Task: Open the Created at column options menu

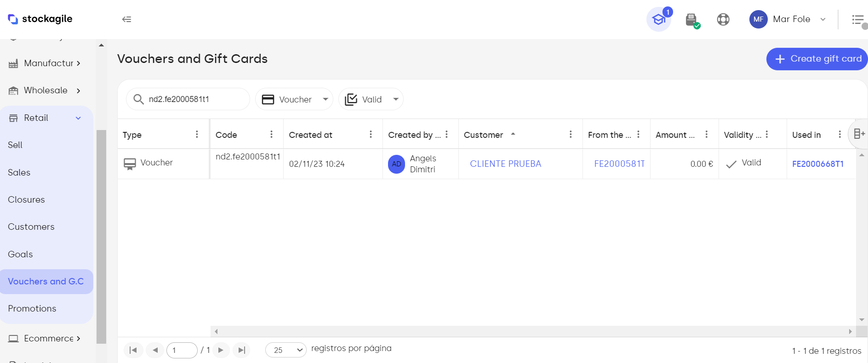Action: click(371, 134)
